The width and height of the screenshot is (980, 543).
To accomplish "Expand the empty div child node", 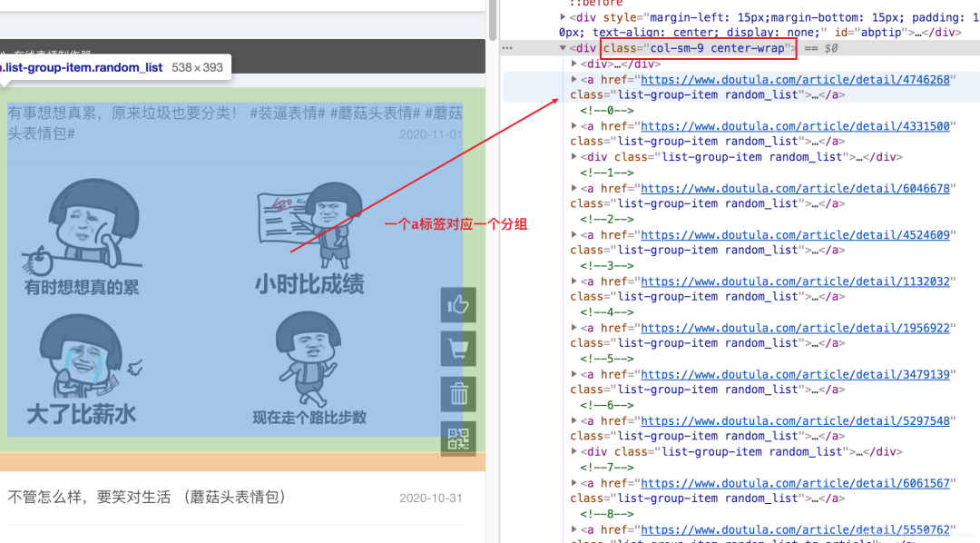I will [x=573, y=64].
